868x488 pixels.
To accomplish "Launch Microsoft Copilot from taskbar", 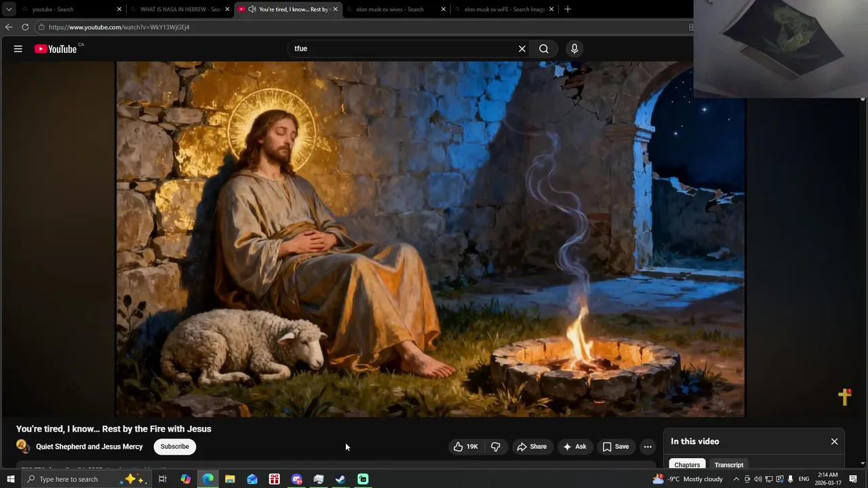I will 186,479.
